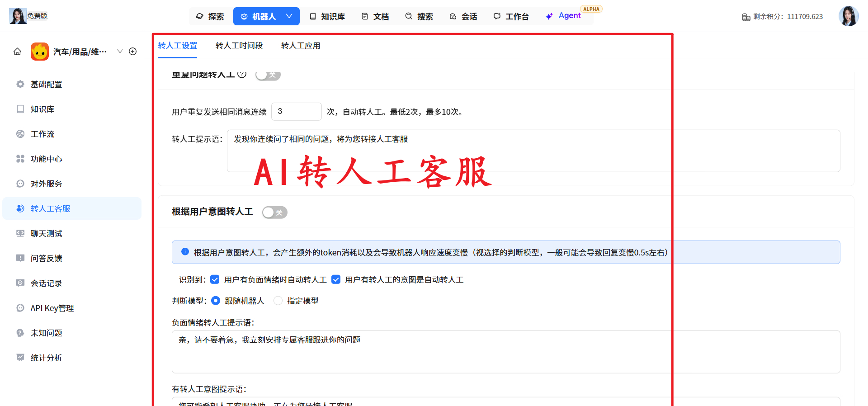Click the 文档 document icon in the top navigation
868x406 pixels.
(x=365, y=16)
